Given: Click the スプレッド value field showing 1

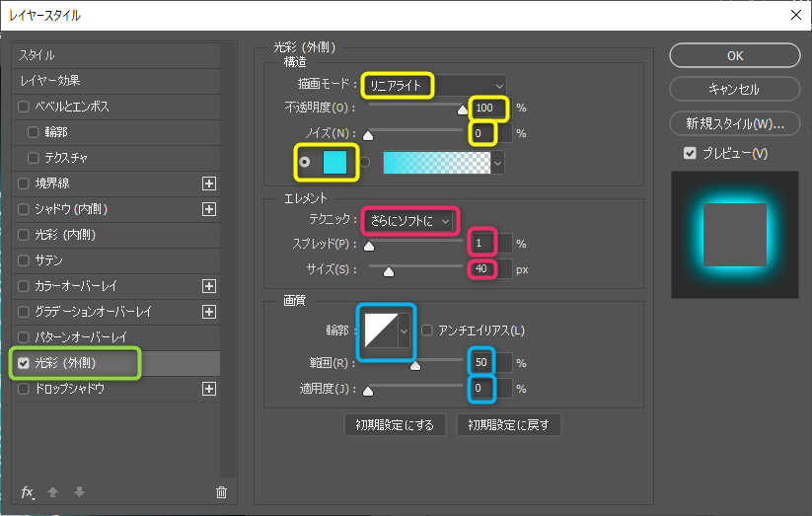Looking at the screenshot, I should pos(491,244).
